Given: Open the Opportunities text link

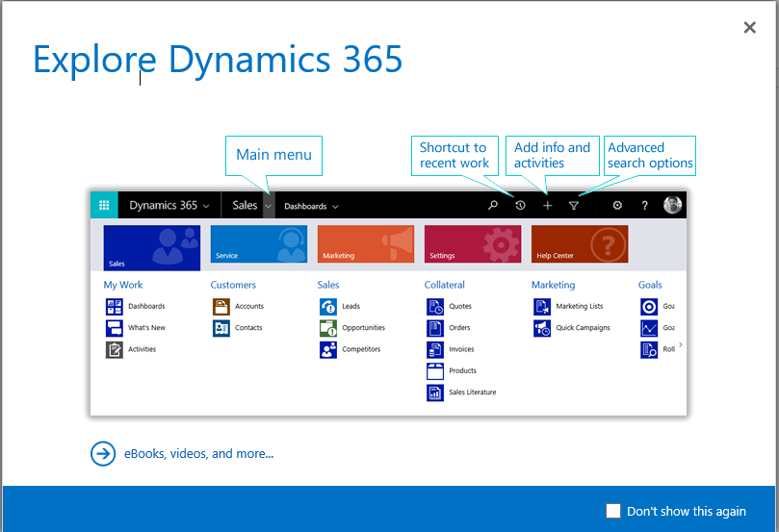Looking at the screenshot, I should pyautogui.click(x=363, y=327).
